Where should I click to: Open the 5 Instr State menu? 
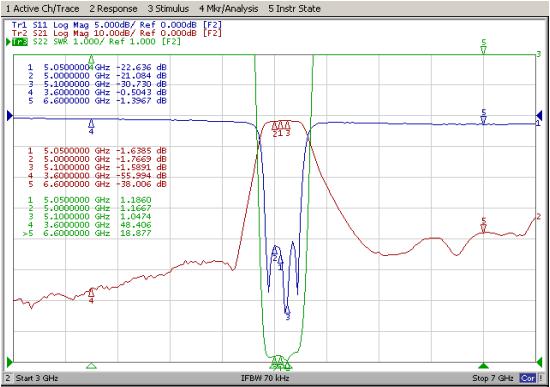point(294,8)
